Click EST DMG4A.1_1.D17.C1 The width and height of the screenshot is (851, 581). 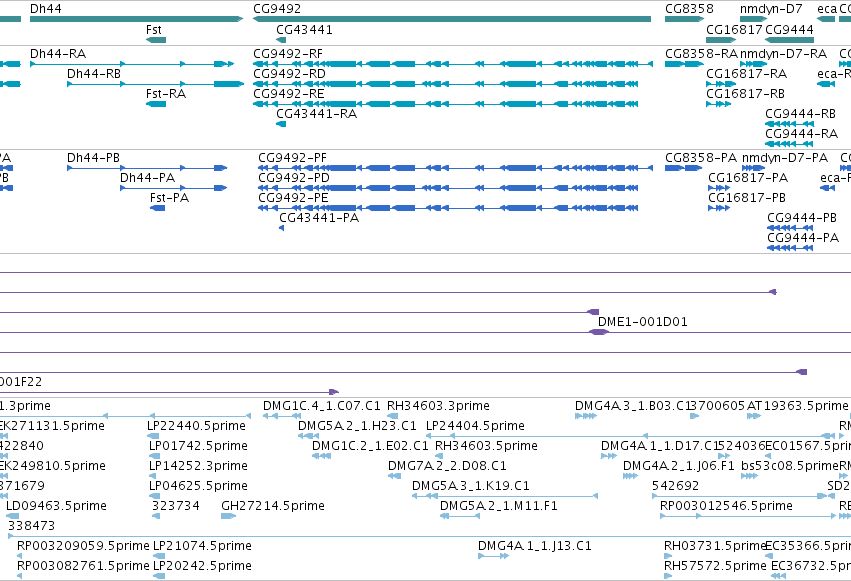point(609,456)
